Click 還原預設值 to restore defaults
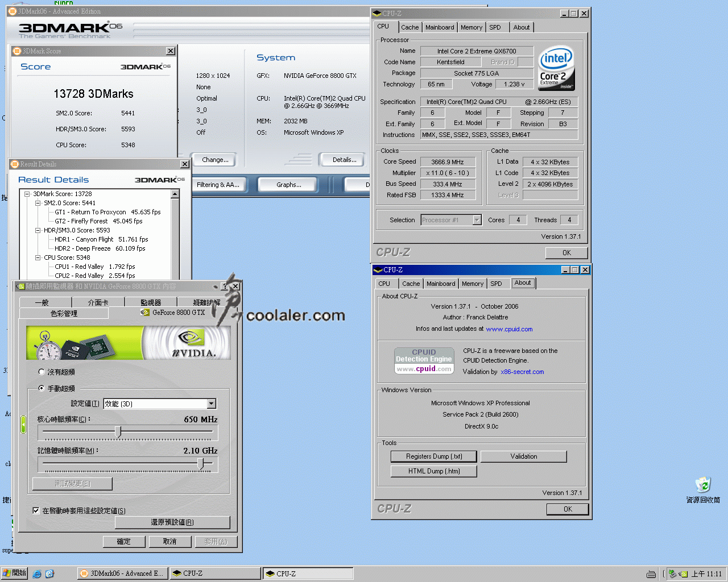The height and width of the screenshot is (582, 728). 172,522
